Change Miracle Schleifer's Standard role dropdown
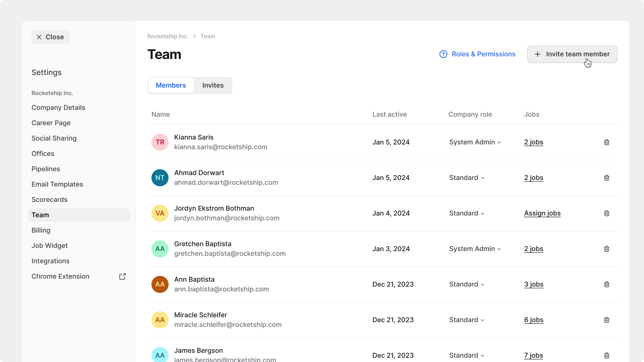644x362 pixels. coord(467,320)
